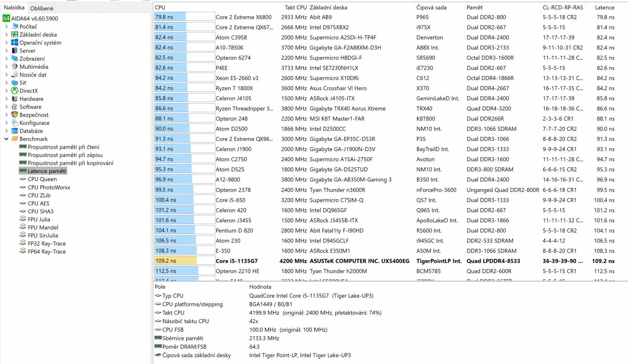Sort by the Čipová sada column header
This screenshot has height=364, width=628.
pos(440,7)
